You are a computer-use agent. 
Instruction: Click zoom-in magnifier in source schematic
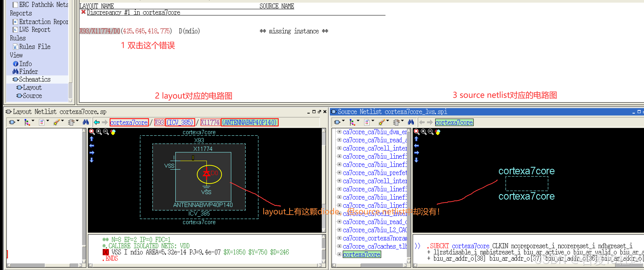point(423,132)
